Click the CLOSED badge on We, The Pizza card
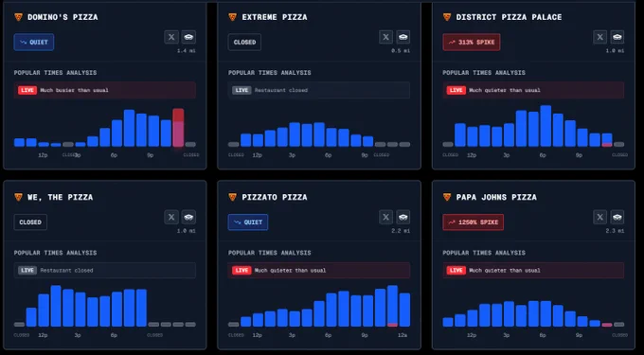 click(x=30, y=222)
